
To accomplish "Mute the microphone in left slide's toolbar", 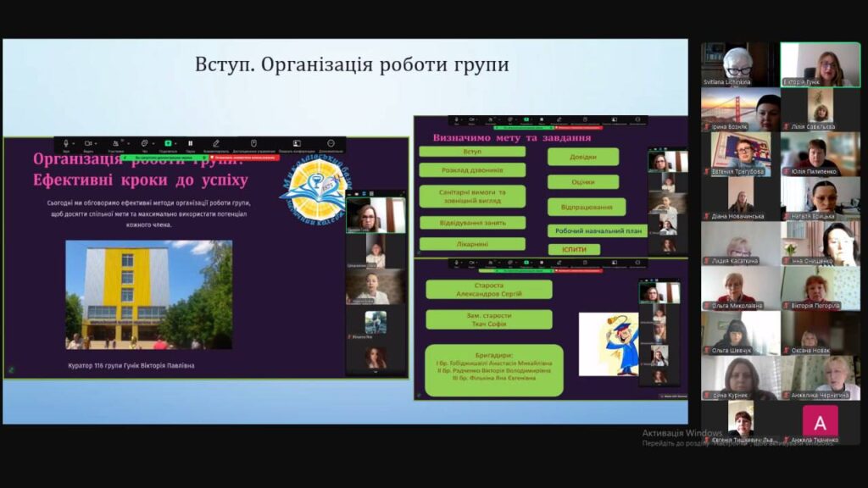I will click(64, 144).
